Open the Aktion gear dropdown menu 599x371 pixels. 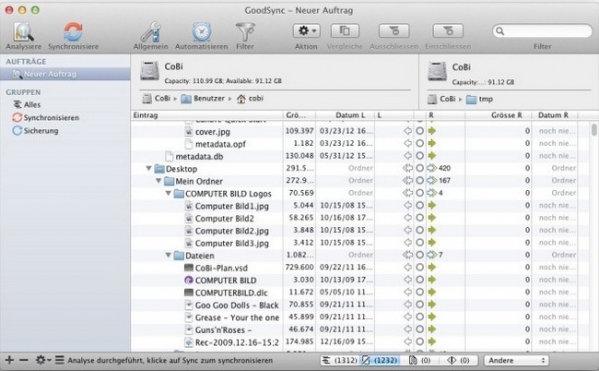pos(306,31)
